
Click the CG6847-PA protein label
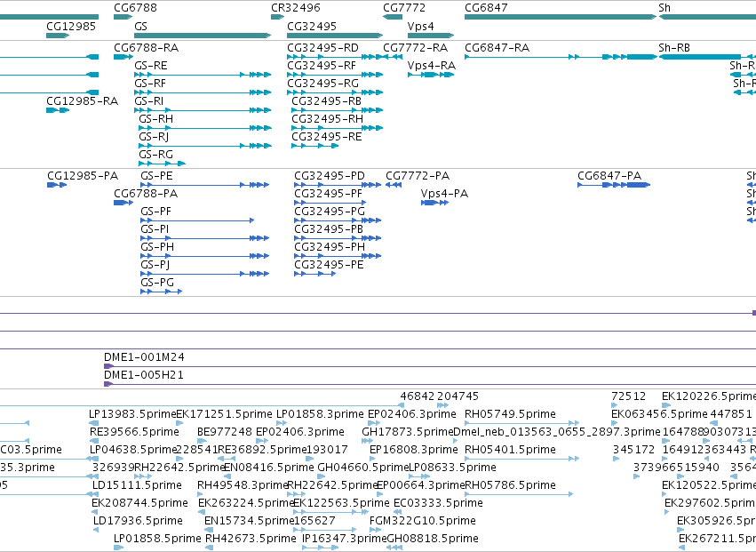609,176
